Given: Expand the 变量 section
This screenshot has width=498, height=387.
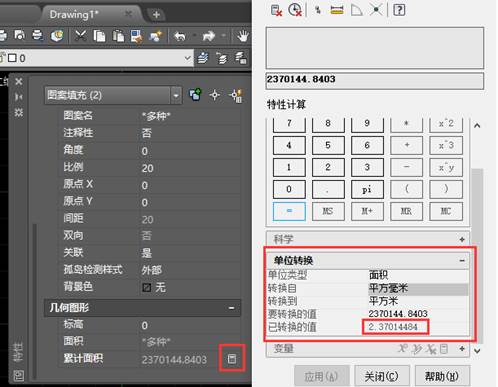Looking at the screenshot, I should point(462,349).
